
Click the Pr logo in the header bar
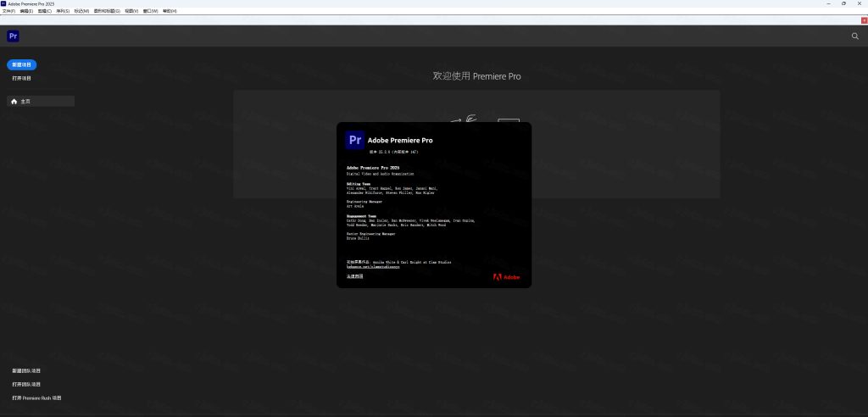[x=13, y=36]
